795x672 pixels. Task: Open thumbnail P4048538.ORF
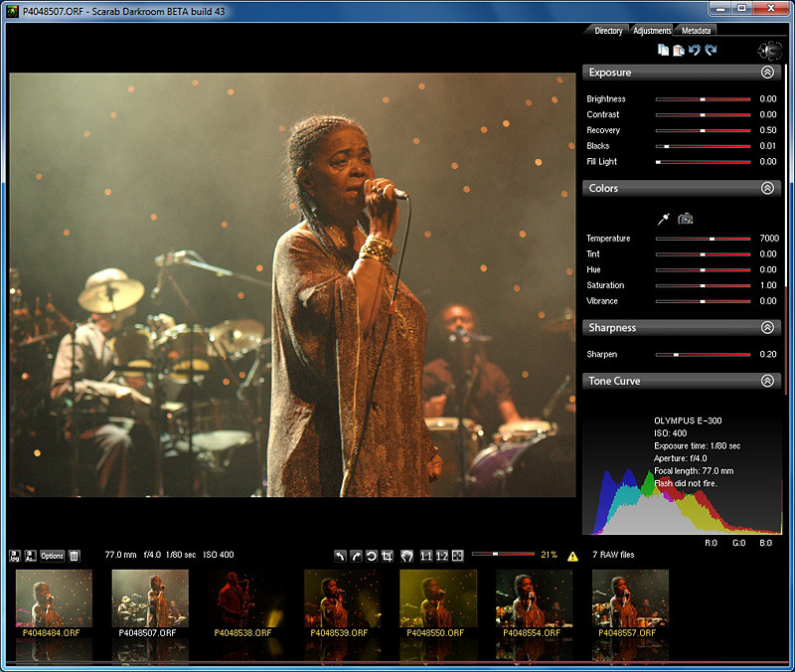pos(245,598)
